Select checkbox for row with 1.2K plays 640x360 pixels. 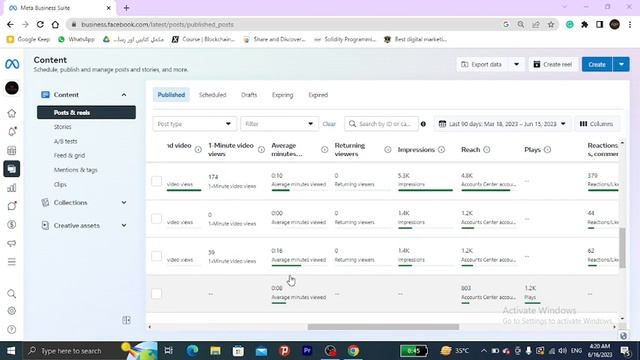pos(156,293)
